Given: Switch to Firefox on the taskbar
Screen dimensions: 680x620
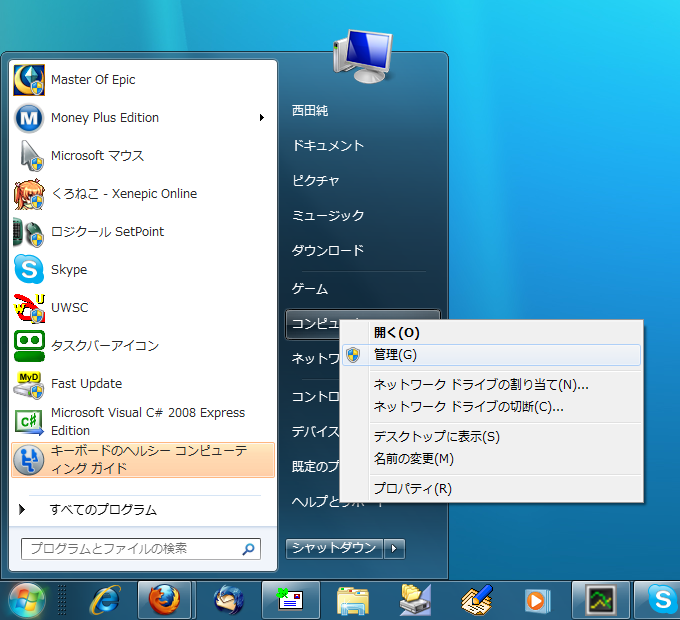Looking at the screenshot, I should pyautogui.click(x=164, y=600).
